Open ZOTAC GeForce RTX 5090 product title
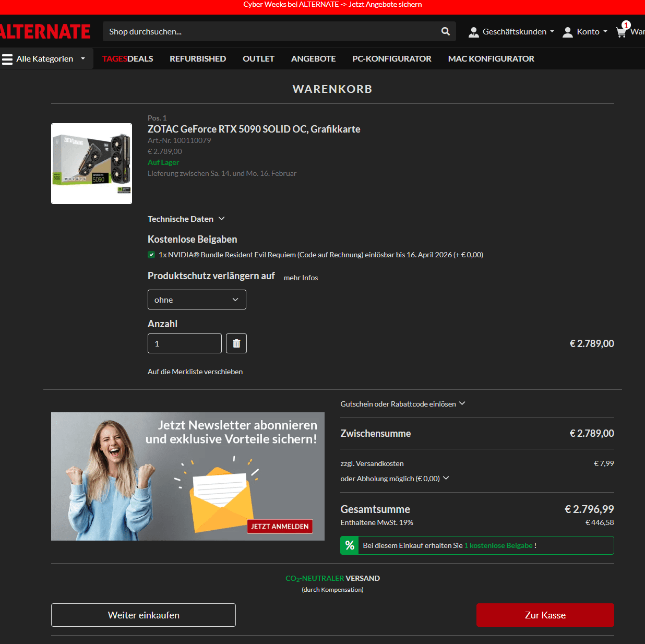Viewport: 645px width, 644px height. point(254,129)
